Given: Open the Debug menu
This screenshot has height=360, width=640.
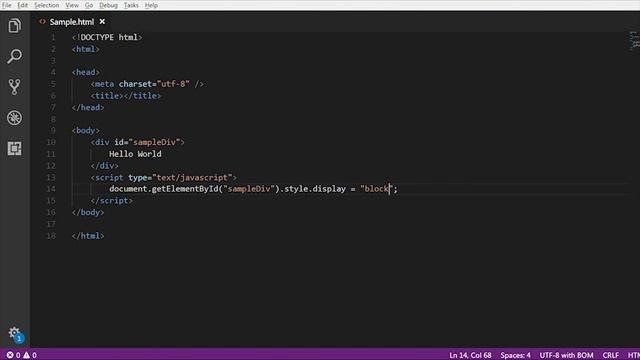Looking at the screenshot, I should 108,5.
